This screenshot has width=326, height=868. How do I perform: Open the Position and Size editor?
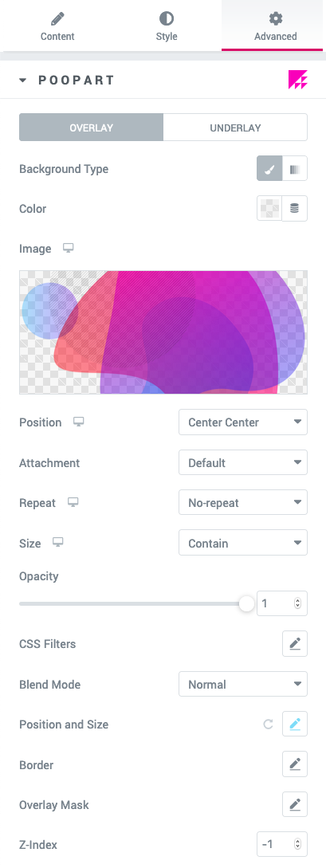click(x=295, y=724)
